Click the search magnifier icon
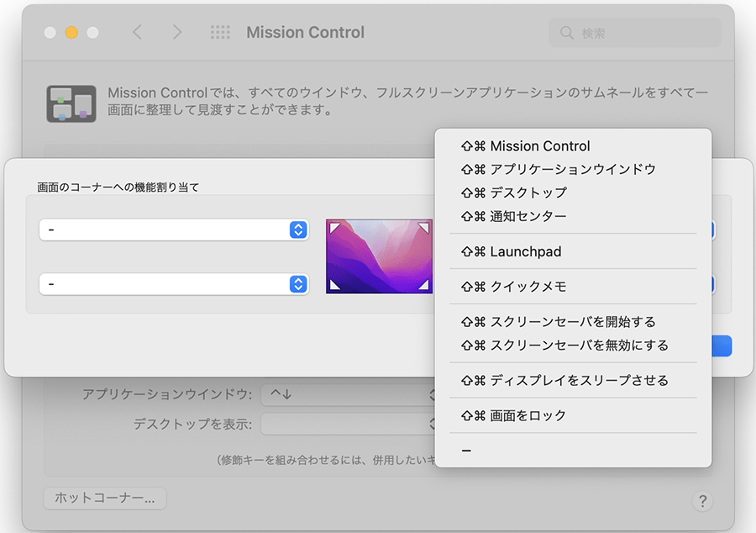 pos(566,33)
